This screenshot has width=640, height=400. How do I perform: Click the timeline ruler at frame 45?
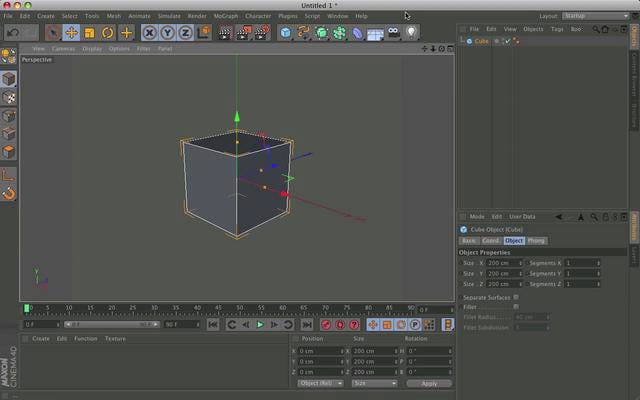(x=220, y=308)
